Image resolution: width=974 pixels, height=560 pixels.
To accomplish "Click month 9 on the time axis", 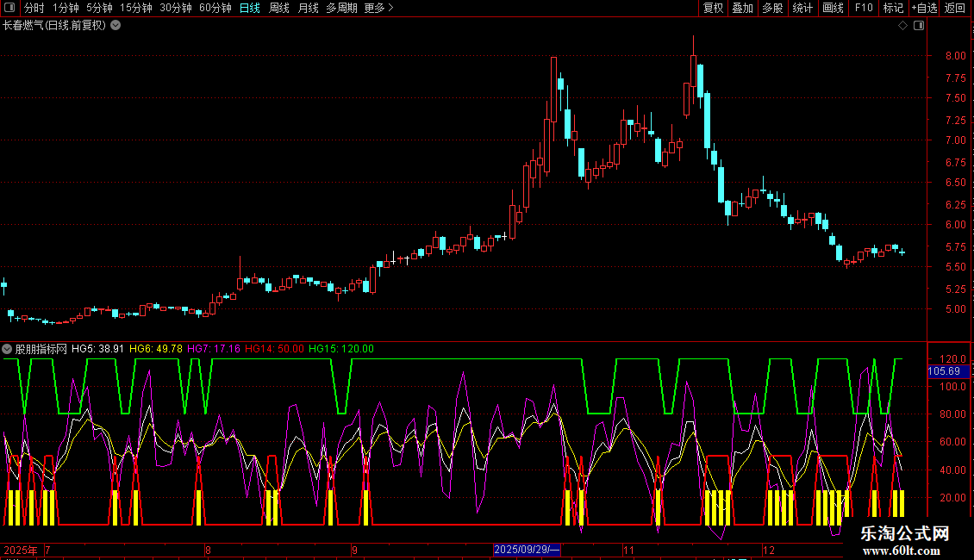I will [x=354, y=550].
